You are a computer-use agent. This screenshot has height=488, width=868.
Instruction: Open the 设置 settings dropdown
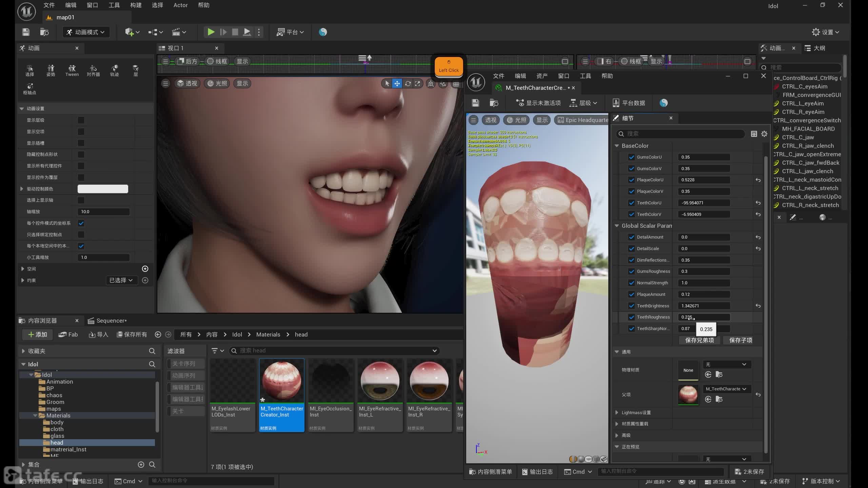(826, 32)
